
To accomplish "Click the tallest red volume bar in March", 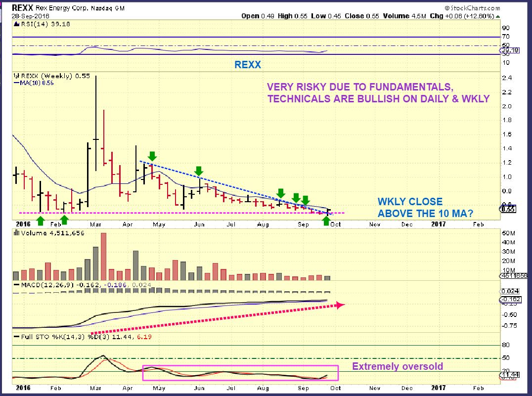I will (103, 257).
